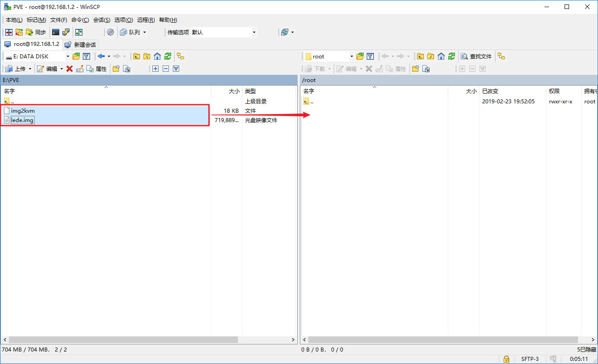598x364 pixels.
Task: Open the 帮助(H) menu
Action: point(168,20)
